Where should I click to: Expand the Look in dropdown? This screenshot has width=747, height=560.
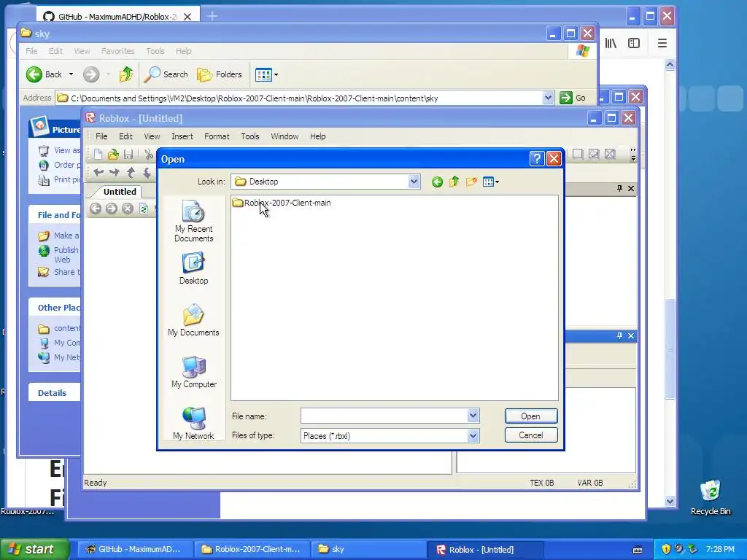coord(414,182)
